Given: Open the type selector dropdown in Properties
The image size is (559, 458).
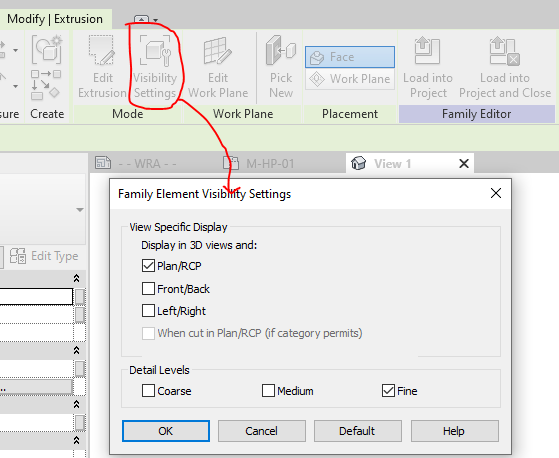Looking at the screenshot, I should coord(80,210).
